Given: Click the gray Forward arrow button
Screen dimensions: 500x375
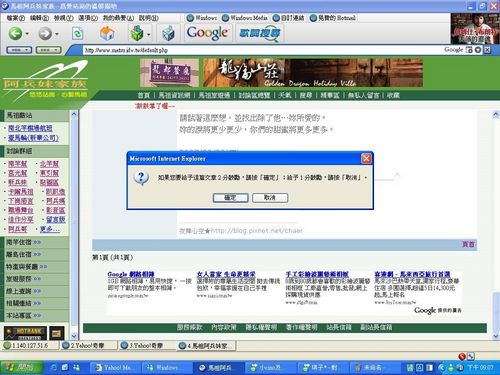Looking at the screenshot, I should [45, 33].
